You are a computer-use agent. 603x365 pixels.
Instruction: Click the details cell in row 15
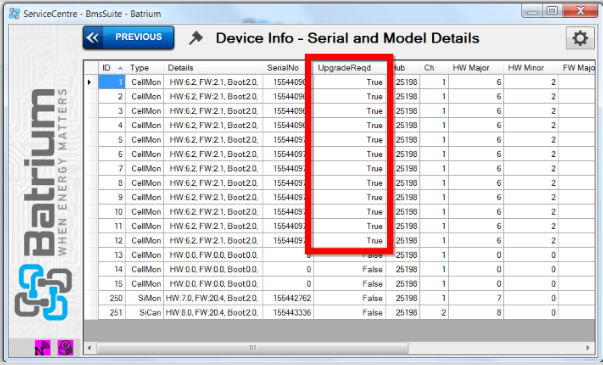coord(213,284)
